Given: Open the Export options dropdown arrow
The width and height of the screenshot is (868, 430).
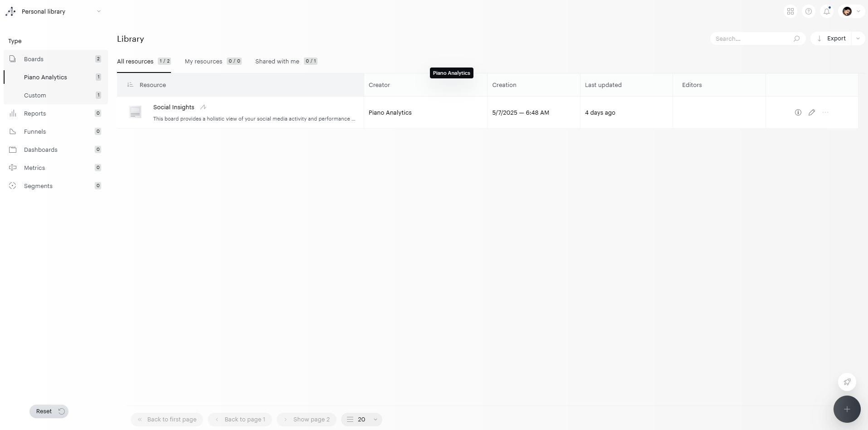Looking at the screenshot, I should coord(858,39).
